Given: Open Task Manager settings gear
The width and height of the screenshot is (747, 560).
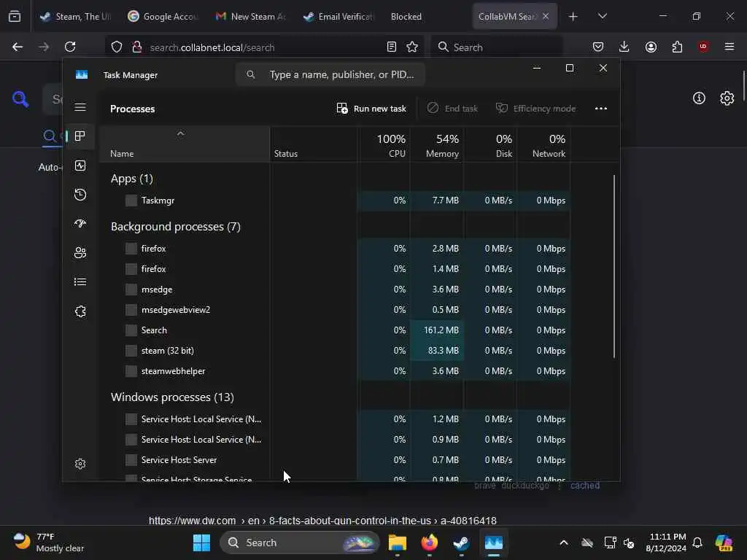Looking at the screenshot, I should point(80,464).
